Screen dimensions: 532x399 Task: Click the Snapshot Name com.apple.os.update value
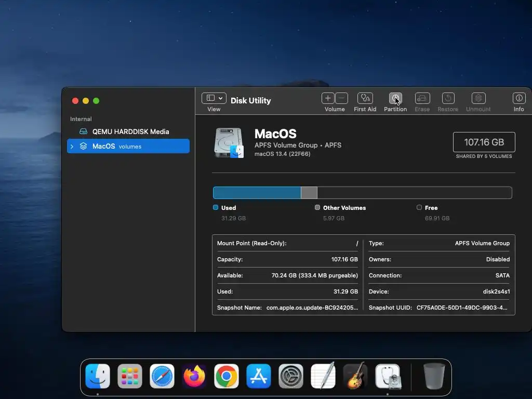pyautogui.click(x=312, y=308)
